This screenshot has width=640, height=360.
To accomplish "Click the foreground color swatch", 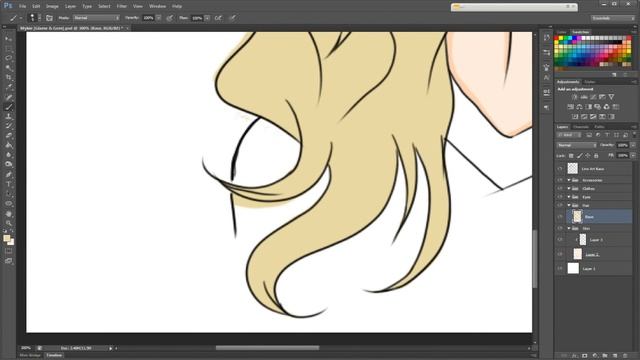I will pyautogui.click(x=7, y=238).
